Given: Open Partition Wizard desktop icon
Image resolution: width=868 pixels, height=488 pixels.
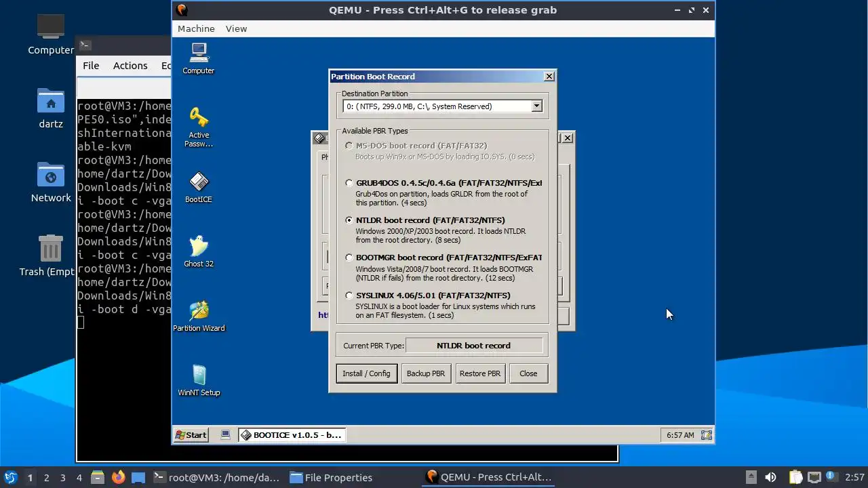Looking at the screenshot, I should 199,316.
